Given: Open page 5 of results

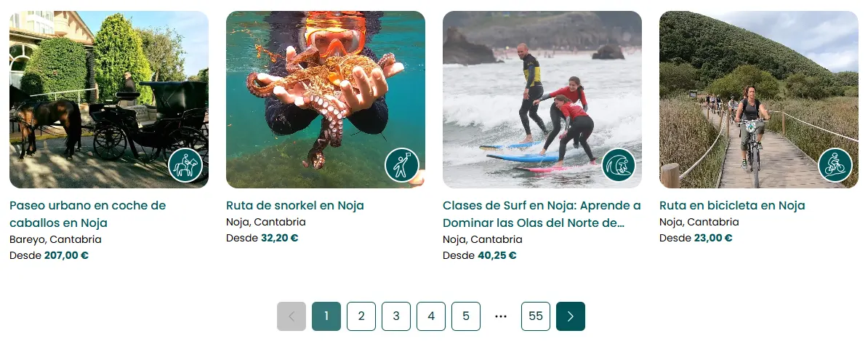Looking at the screenshot, I should coord(466,316).
